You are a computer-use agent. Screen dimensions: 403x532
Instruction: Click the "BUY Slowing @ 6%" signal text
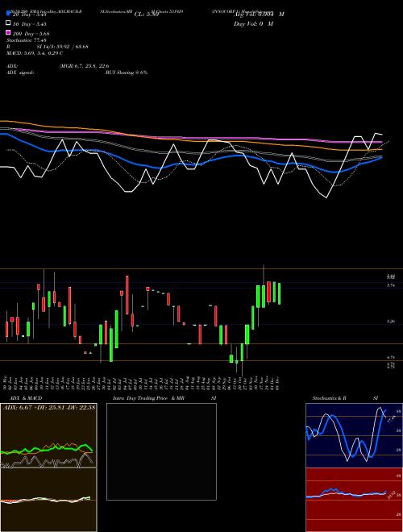127,73
